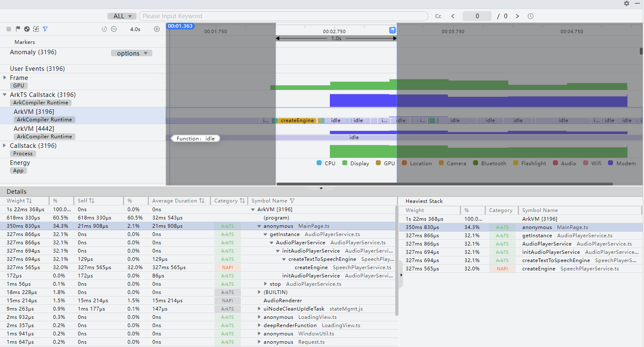Select the ArkVM [3196] track
This screenshot has height=347, width=644.
[x=83, y=116]
